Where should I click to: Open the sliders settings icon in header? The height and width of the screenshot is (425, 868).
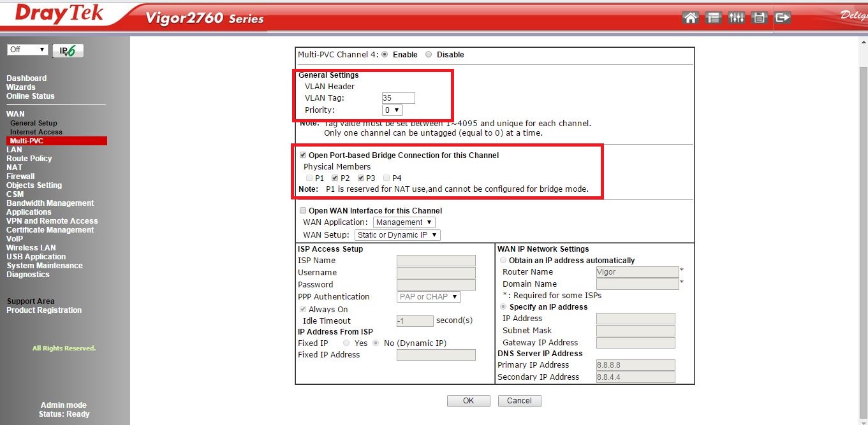tap(736, 18)
